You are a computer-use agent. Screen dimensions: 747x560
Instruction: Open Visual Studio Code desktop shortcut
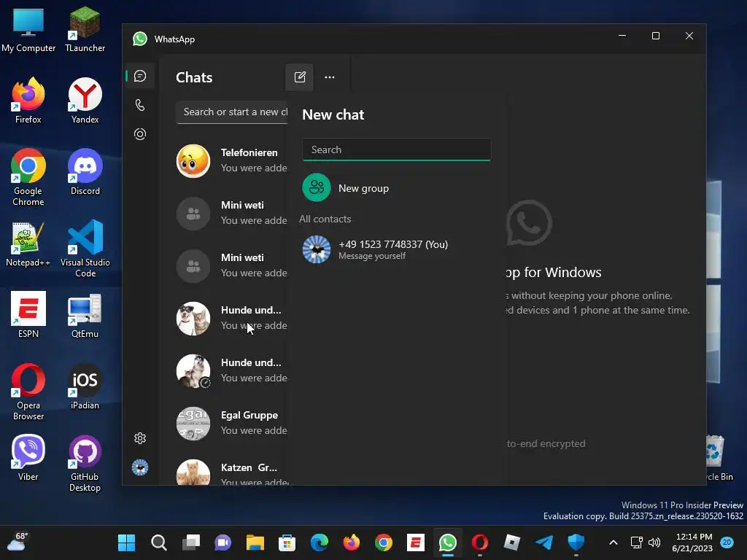[85, 249]
